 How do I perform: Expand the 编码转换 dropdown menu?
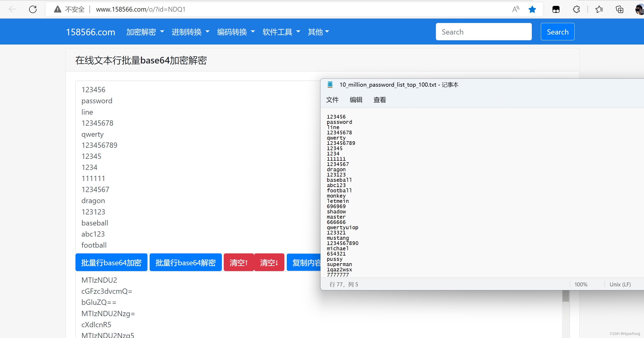[236, 32]
